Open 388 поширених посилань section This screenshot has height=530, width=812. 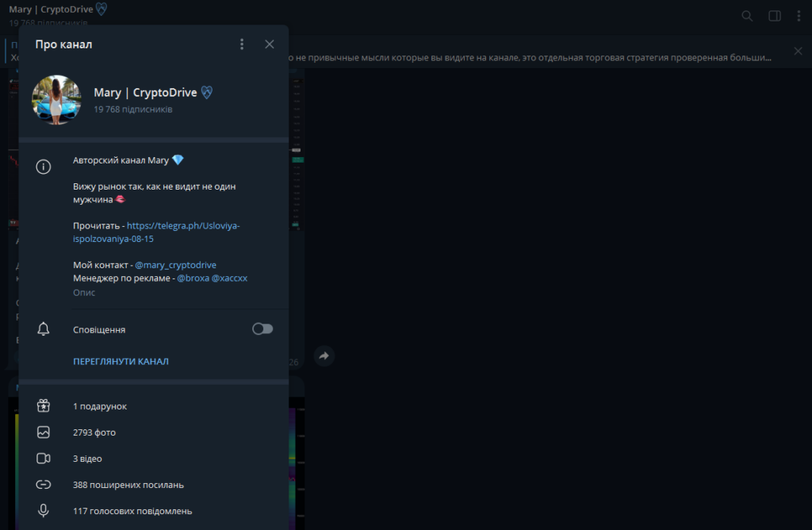coord(153,485)
